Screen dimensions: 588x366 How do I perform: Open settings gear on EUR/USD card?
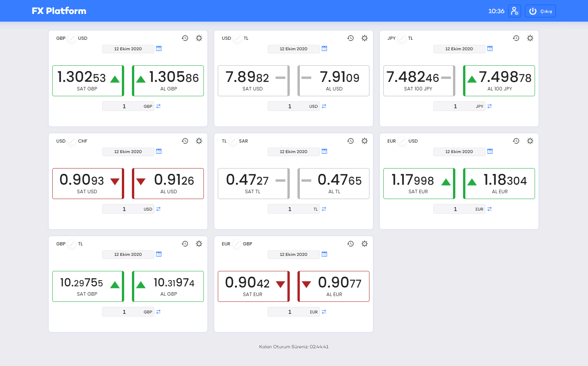click(530, 141)
